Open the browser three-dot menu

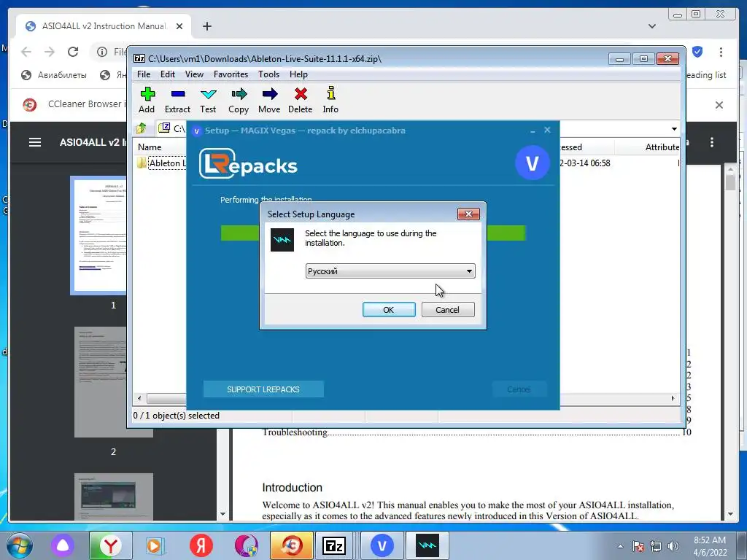pos(721,52)
